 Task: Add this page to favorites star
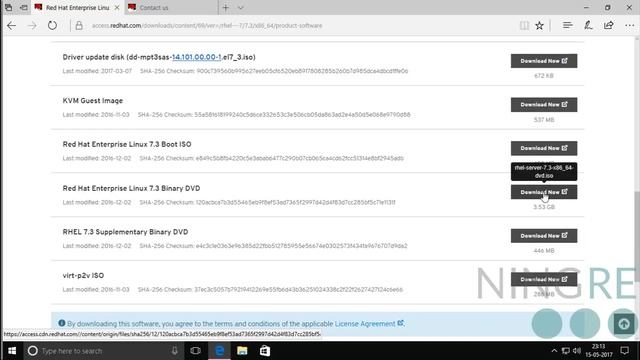(x=540, y=25)
